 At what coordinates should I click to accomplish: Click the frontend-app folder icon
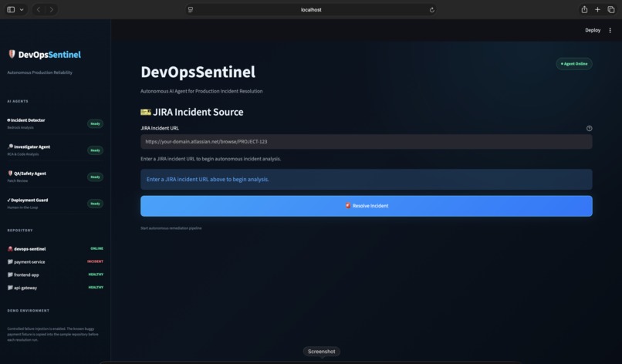coord(10,275)
